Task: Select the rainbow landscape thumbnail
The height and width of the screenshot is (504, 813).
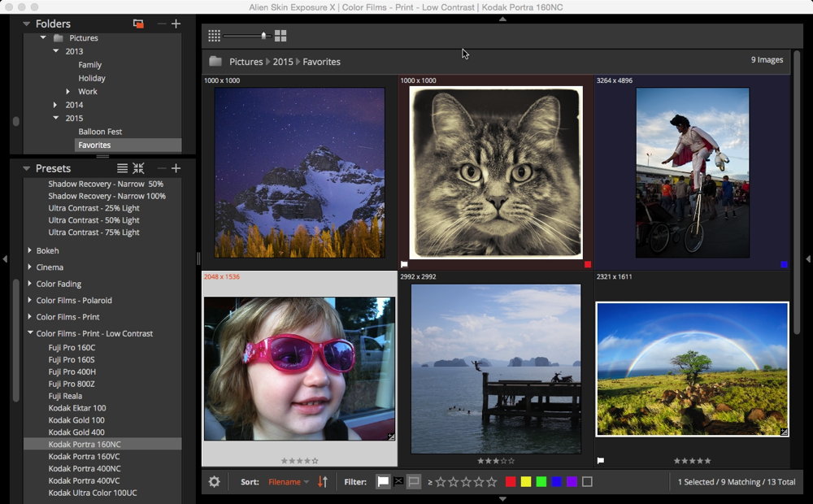Action: click(x=692, y=369)
